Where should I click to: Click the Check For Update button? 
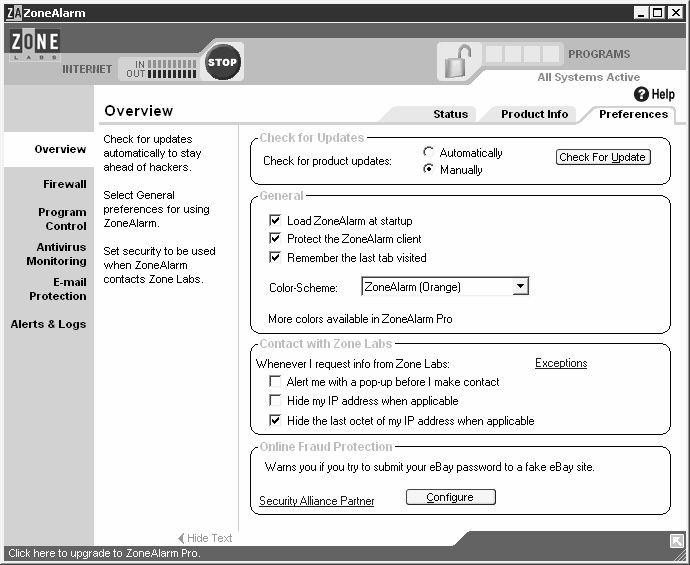coord(603,157)
